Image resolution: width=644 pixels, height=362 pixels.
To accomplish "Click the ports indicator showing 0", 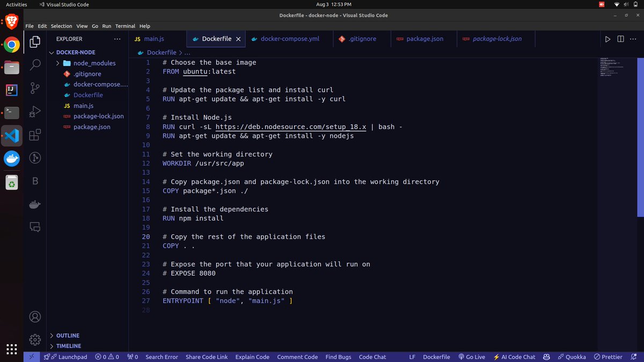I will pyautogui.click(x=133, y=357).
